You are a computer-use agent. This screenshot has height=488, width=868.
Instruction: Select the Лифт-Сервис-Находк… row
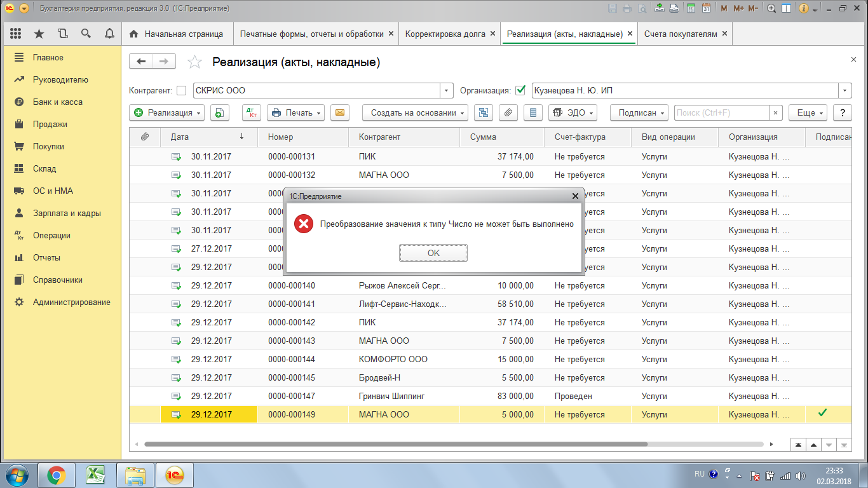490,304
